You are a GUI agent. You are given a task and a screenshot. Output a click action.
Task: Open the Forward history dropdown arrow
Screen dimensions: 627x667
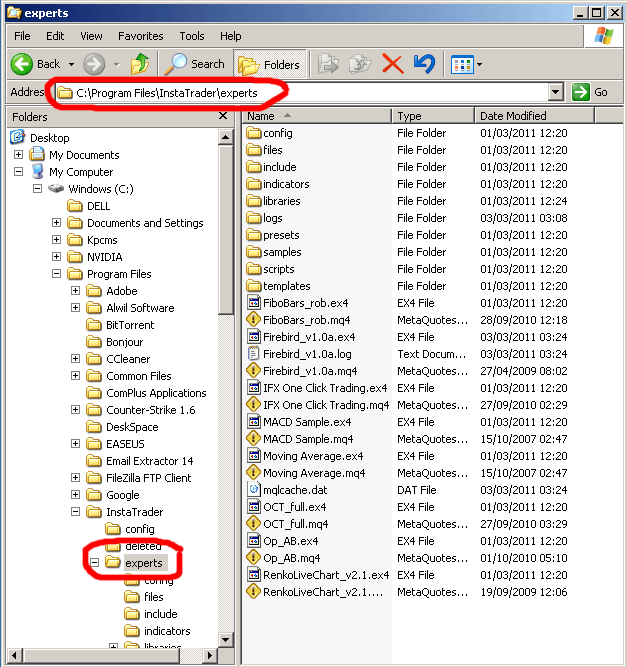[117, 65]
